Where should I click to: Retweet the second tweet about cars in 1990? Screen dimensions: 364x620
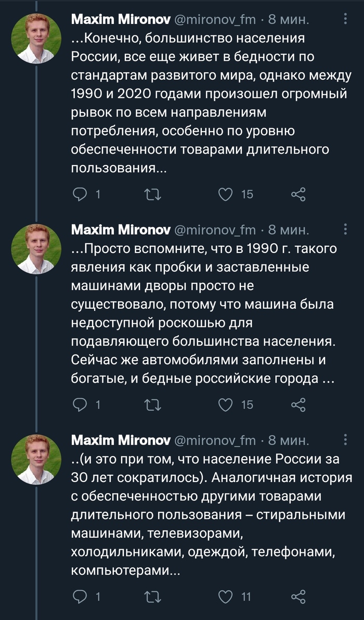coord(153,404)
